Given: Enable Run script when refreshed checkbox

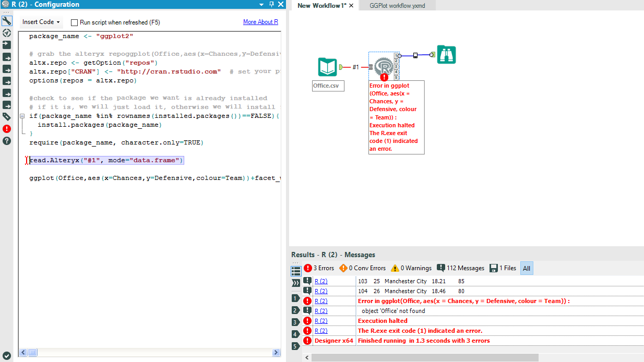Looking at the screenshot, I should coord(75,22).
